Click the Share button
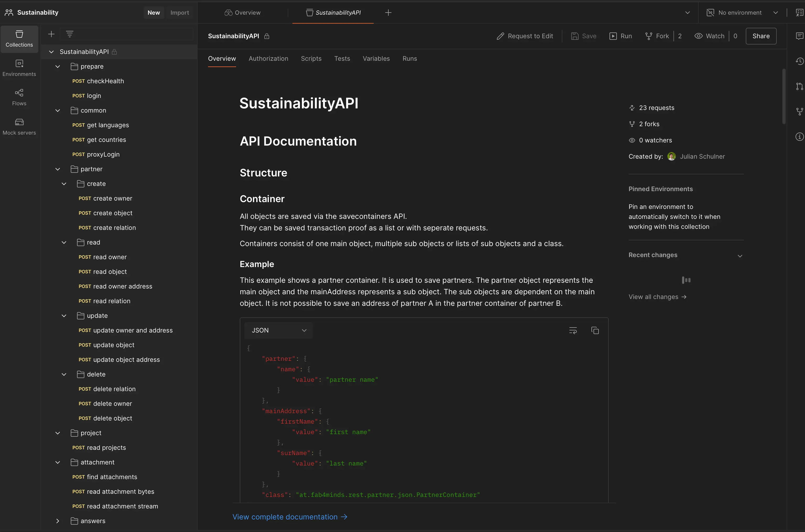The height and width of the screenshot is (532, 805). pyautogui.click(x=761, y=36)
